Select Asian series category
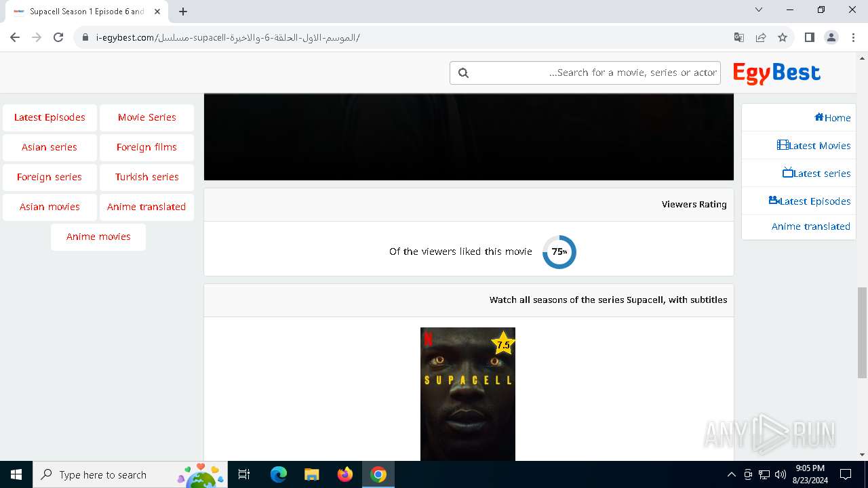 [x=50, y=147]
